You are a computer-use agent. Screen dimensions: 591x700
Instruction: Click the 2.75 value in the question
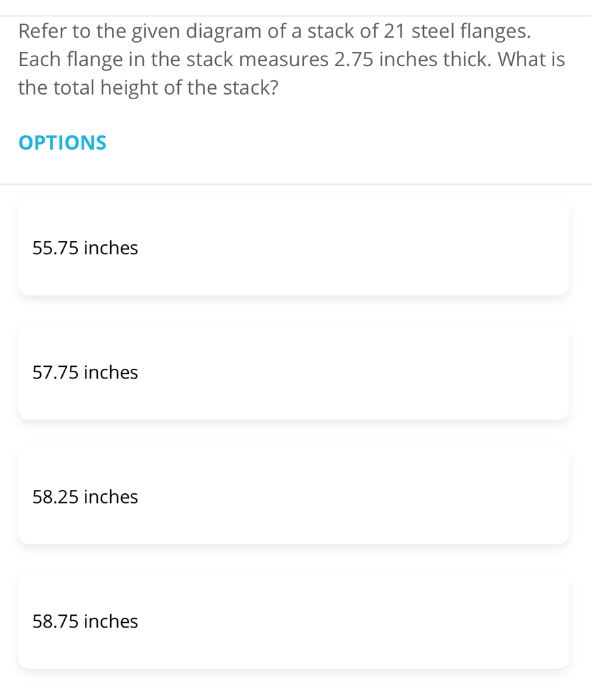354,59
